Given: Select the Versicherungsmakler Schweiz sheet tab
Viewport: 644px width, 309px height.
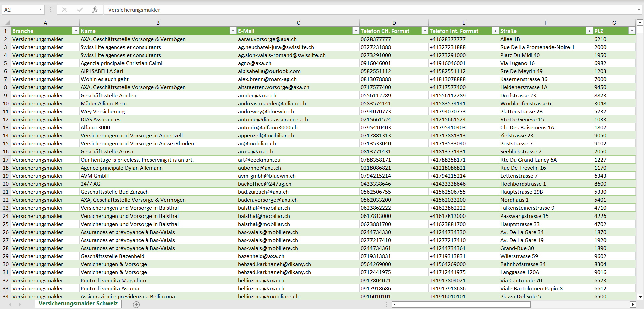Looking at the screenshot, I should [x=78, y=304].
